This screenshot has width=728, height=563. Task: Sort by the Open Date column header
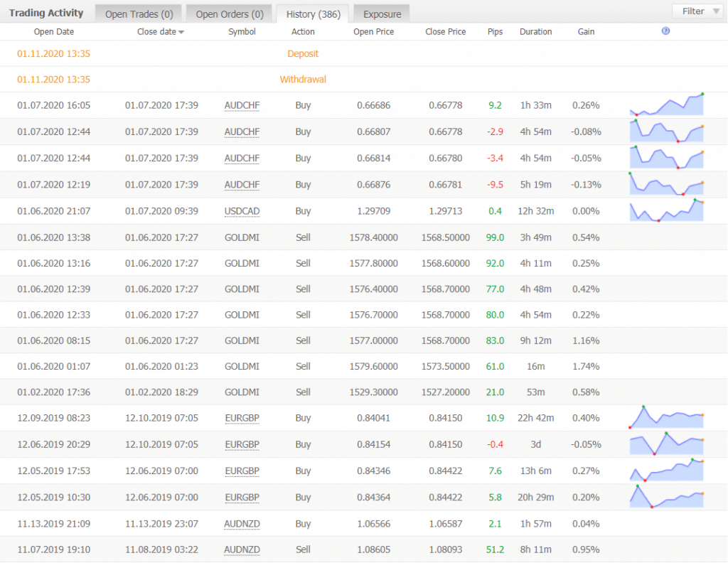pos(54,32)
